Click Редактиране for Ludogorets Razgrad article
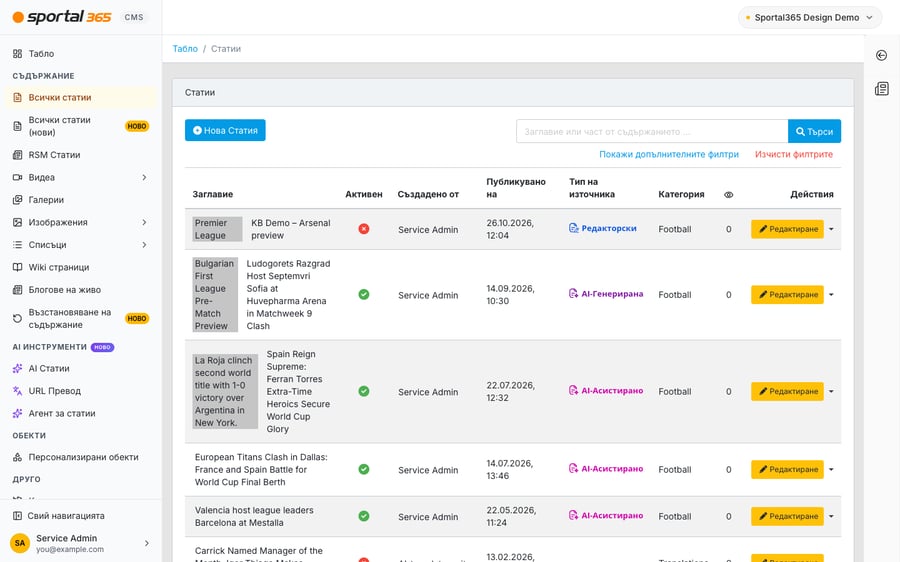900x562 pixels. (x=787, y=294)
